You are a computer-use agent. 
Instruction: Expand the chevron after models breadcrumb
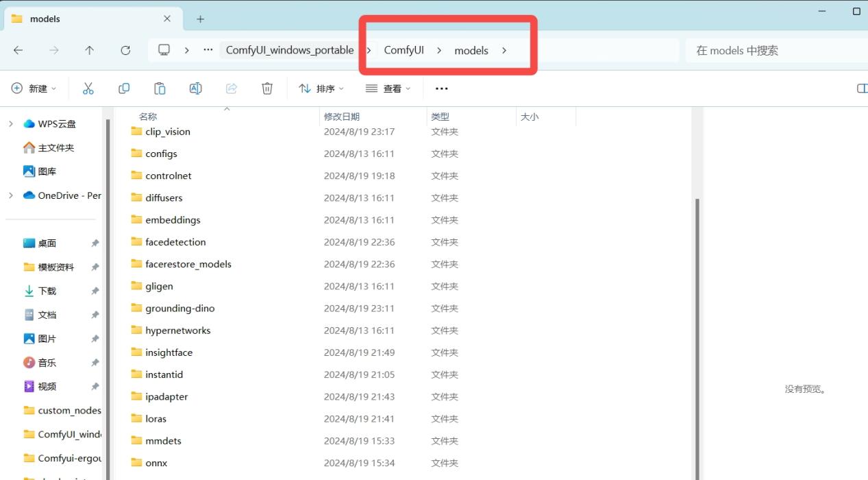coord(504,50)
